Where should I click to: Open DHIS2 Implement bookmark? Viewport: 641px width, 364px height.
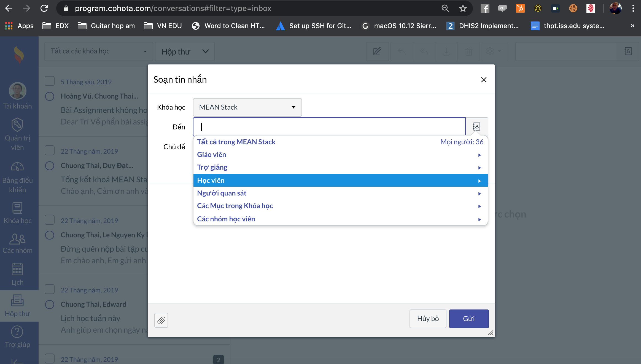(x=483, y=26)
